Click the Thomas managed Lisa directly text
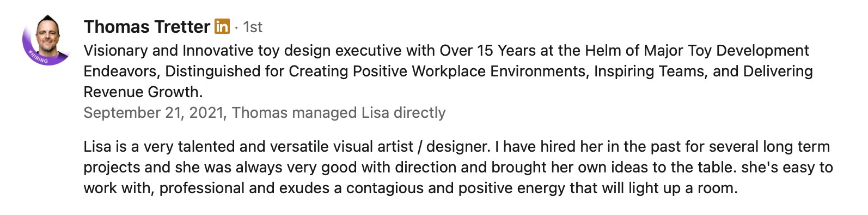 (339, 113)
